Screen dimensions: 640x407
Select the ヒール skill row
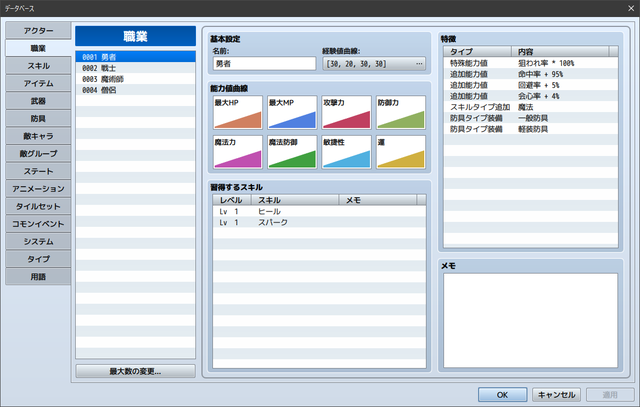pos(319,211)
